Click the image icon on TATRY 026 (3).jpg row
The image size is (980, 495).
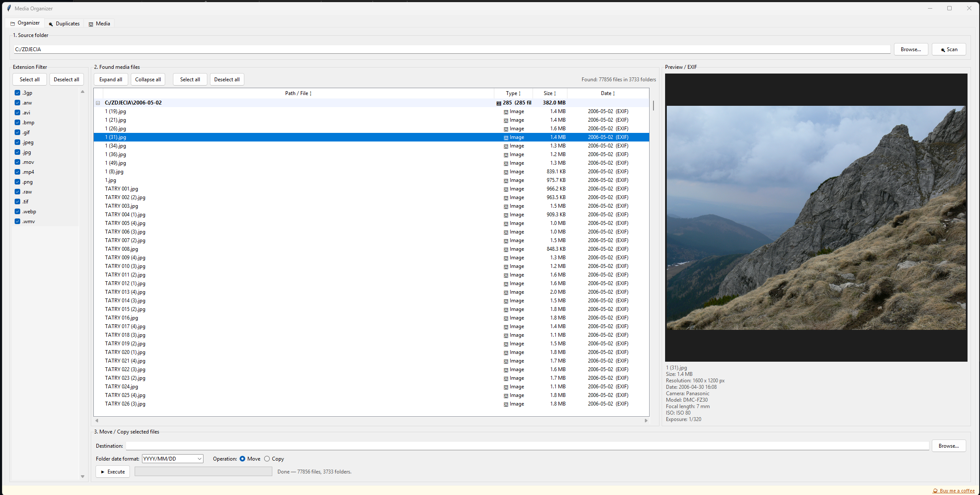[x=506, y=404]
